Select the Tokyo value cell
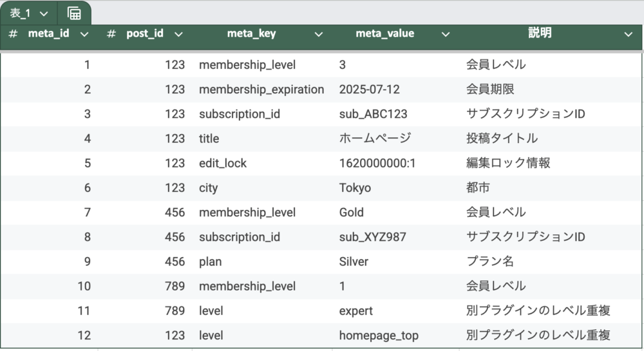 355,188
